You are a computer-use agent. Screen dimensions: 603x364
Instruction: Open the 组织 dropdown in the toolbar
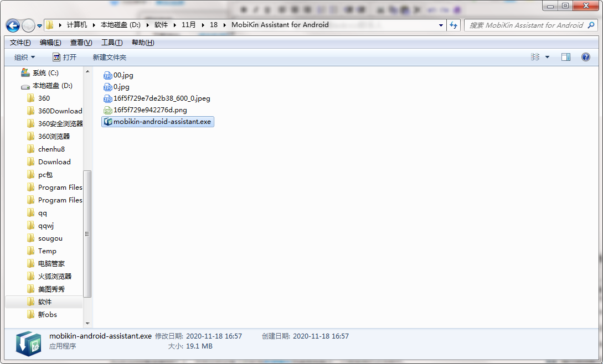[24, 58]
